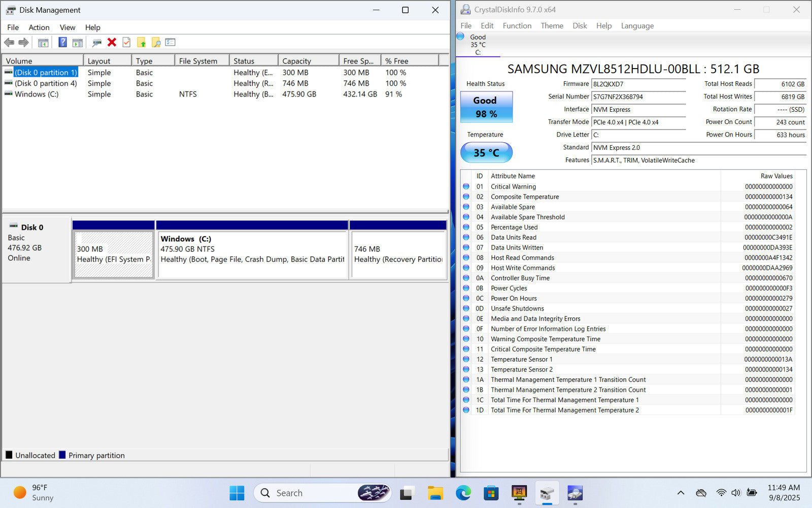Click the 35 °C temperature button

tap(486, 152)
